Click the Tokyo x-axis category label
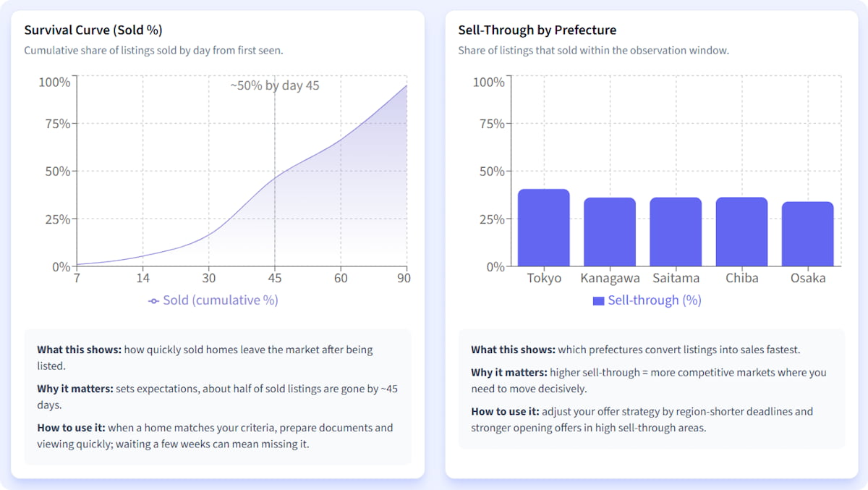 coord(544,278)
